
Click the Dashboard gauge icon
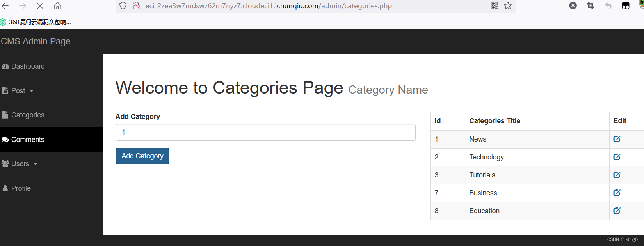[x=5, y=66]
